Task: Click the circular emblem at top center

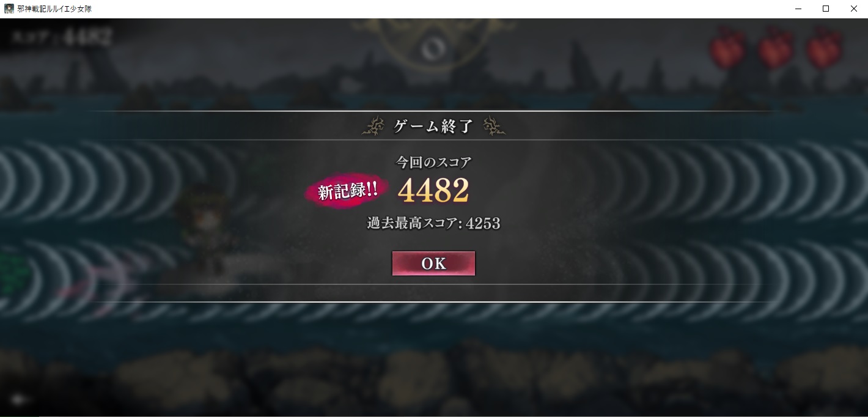Action: pyautogui.click(x=433, y=47)
